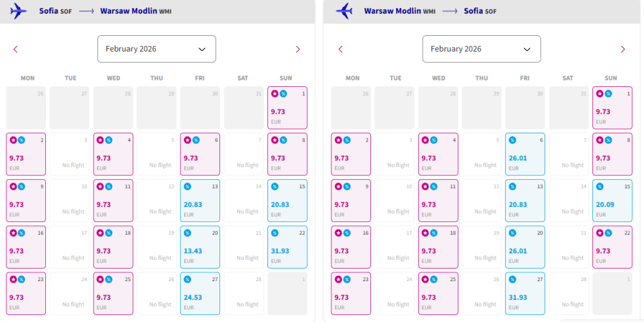The height and width of the screenshot is (322, 644).
Task: Choose return February 15 fare of 20.09 EUR
Action: click(x=613, y=200)
